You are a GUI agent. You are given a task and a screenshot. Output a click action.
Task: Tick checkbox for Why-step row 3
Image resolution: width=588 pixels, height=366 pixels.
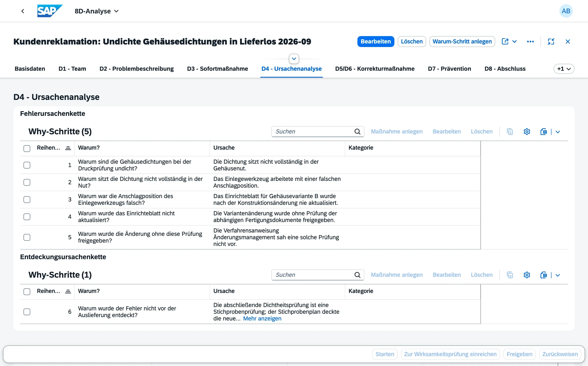(x=27, y=199)
